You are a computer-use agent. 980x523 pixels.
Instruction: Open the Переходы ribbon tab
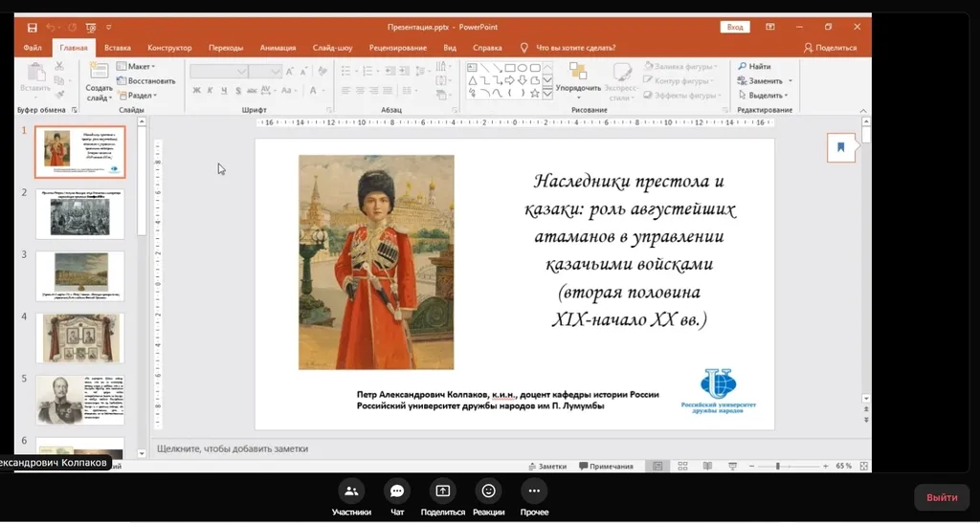(x=226, y=48)
